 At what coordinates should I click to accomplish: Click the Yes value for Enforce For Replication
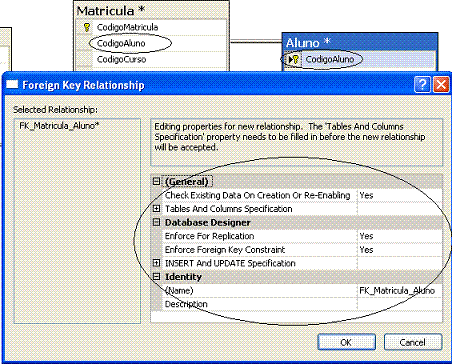[x=400, y=236]
